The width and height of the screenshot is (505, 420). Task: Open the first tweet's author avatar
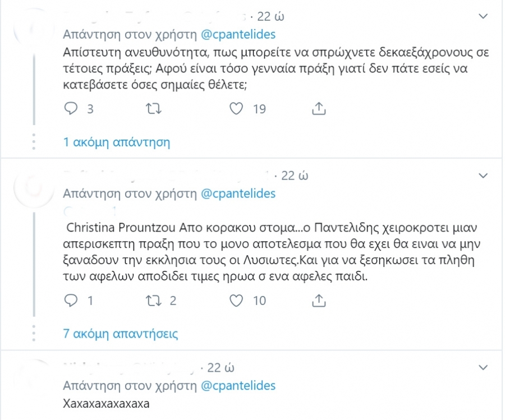[34, 29]
